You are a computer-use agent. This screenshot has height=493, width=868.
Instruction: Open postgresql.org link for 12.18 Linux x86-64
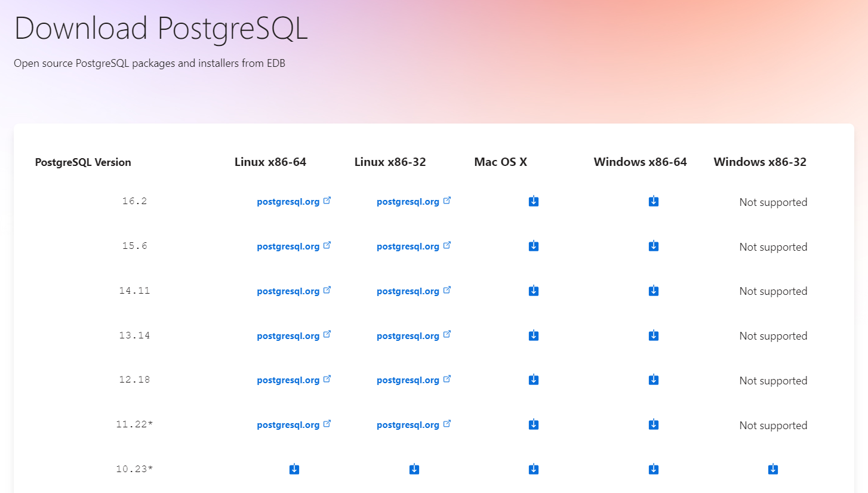(x=294, y=380)
